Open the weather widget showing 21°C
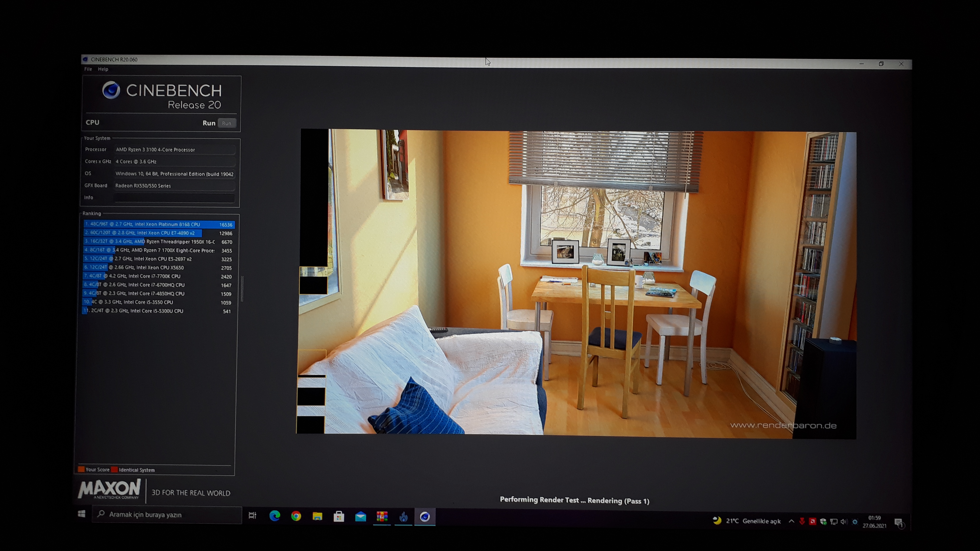980x551 pixels. 746,521
